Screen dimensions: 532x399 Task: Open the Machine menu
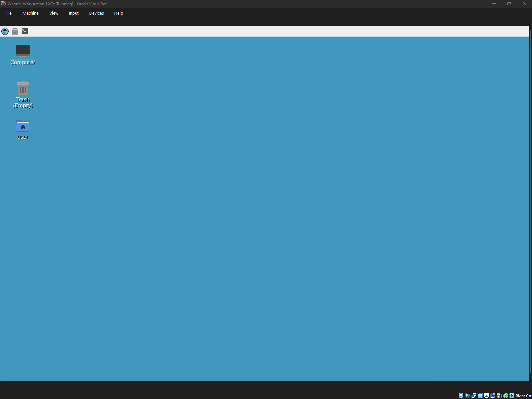(30, 13)
